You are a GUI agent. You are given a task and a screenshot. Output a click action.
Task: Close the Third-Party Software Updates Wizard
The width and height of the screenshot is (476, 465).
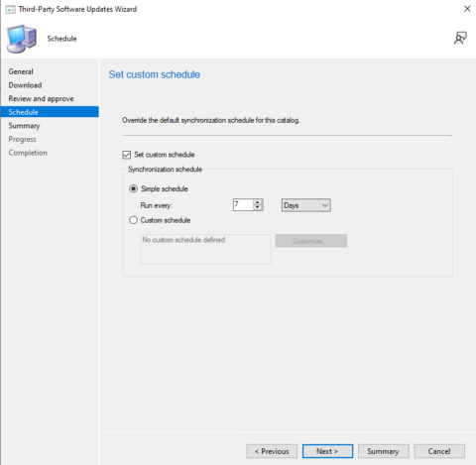click(x=467, y=9)
